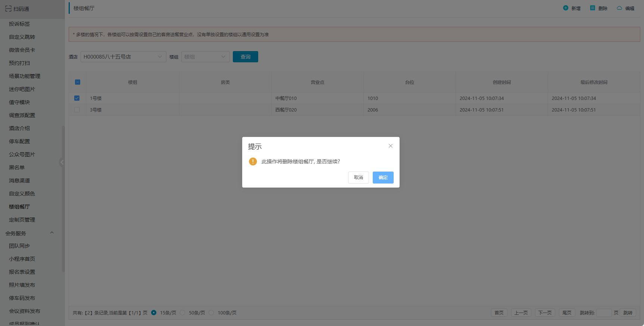Check the 3号楼 row checkbox

[x=77, y=110]
